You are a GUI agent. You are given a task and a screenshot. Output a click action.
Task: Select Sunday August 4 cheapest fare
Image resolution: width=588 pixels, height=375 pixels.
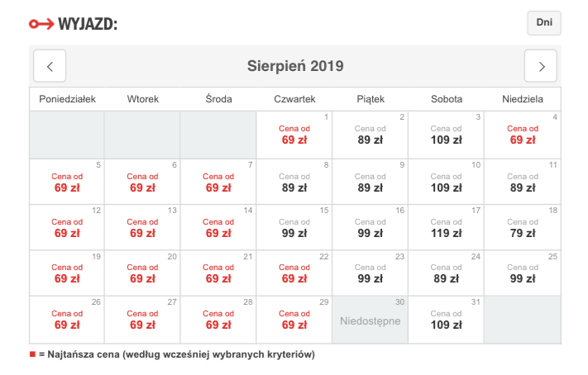(522, 135)
